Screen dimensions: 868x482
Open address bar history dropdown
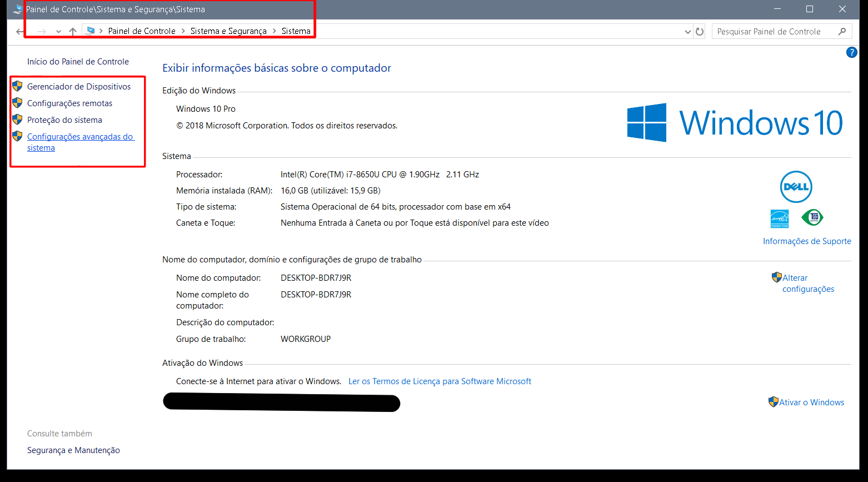click(688, 32)
